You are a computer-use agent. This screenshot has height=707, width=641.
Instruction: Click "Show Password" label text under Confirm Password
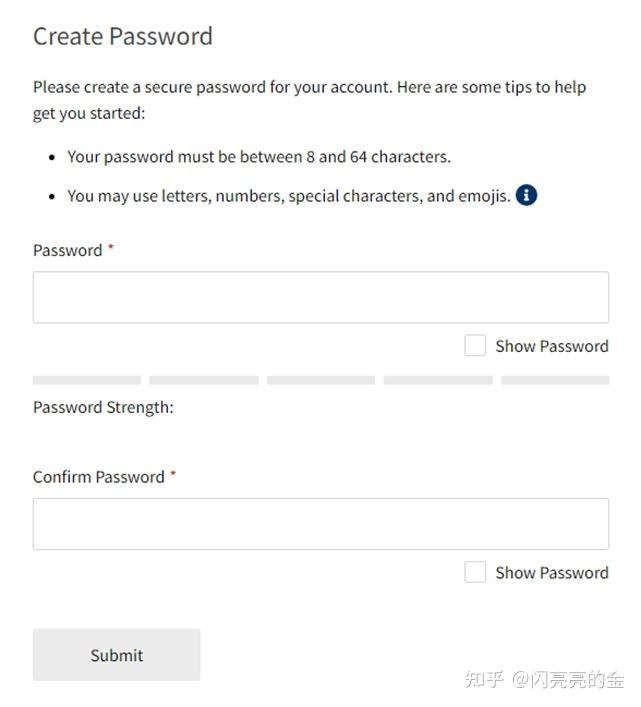pos(552,573)
